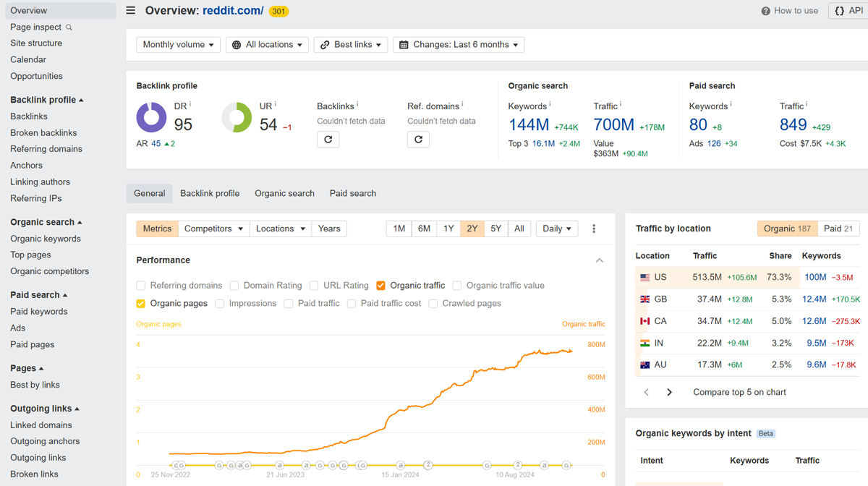The width and height of the screenshot is (868, 486).
Task: Click the Page inspect search icon
Action: click(69, 27)
